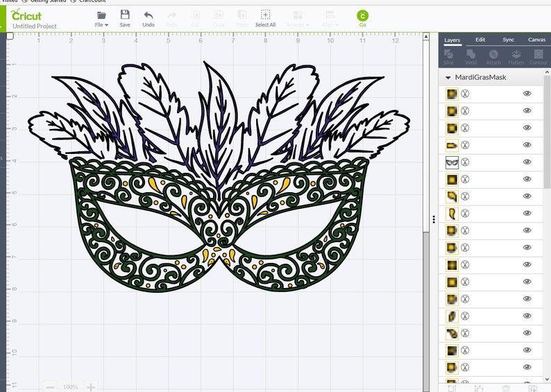The height and width of the screenshot is (392, 551).
Task: Click the canvas vertical scrollbar thumb
Action: point(426,136)
